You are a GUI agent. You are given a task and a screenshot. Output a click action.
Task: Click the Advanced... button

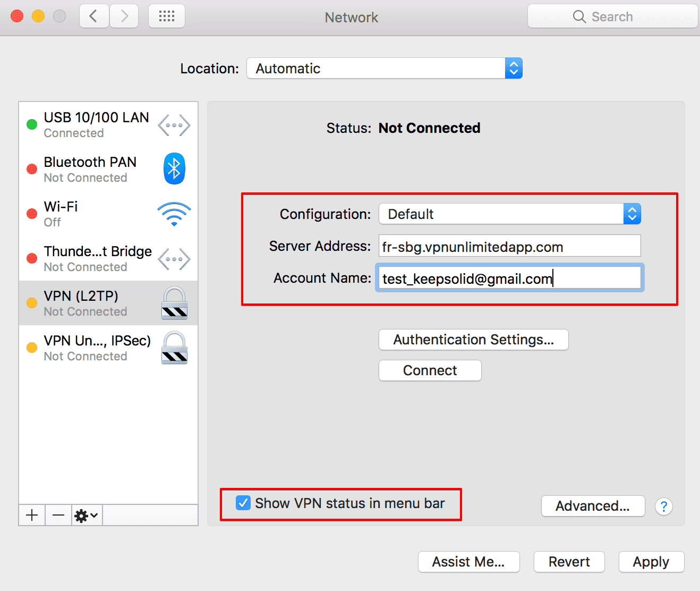tap(593, 506)
